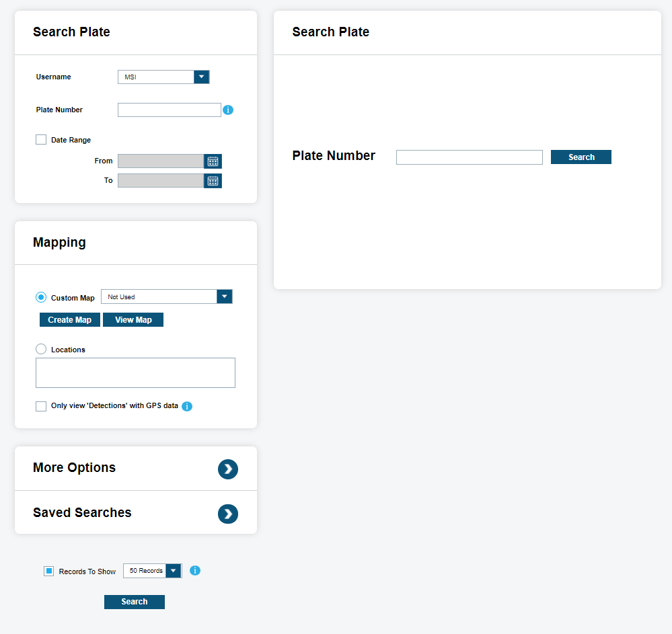Screen dimensions: 672x634
Task: Select the Locations radio button
Action: pos(41,350)
